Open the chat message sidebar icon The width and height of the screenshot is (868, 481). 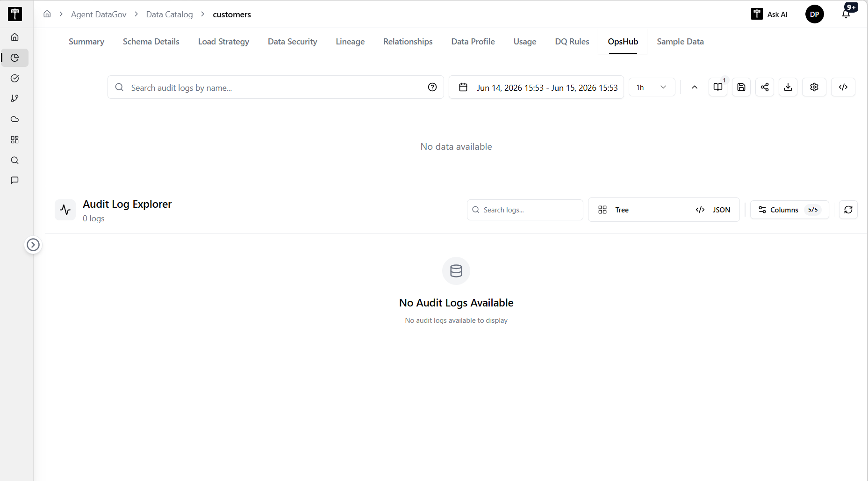pos(15,180)
